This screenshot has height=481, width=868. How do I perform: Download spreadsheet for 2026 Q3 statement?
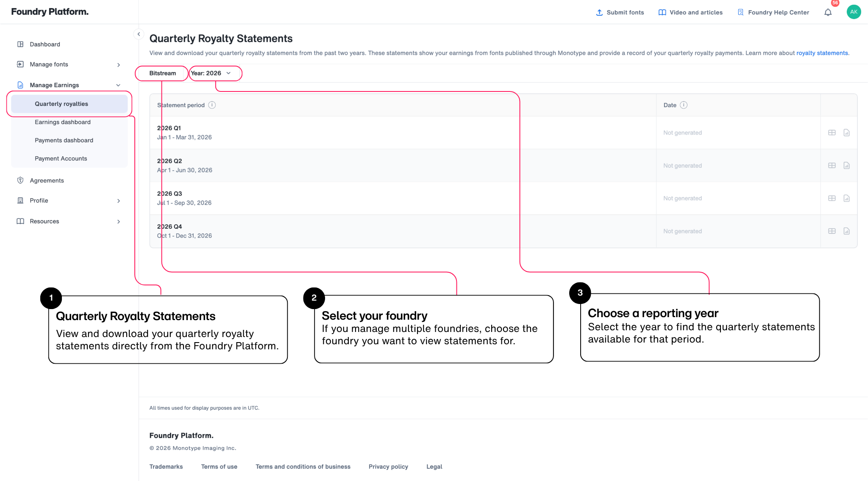coord(832,198)
